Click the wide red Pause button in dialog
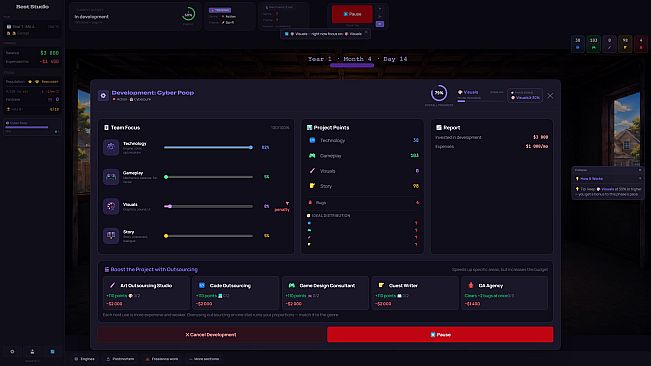The height and width of the screenshot is (366, 651). click(440, 334)
